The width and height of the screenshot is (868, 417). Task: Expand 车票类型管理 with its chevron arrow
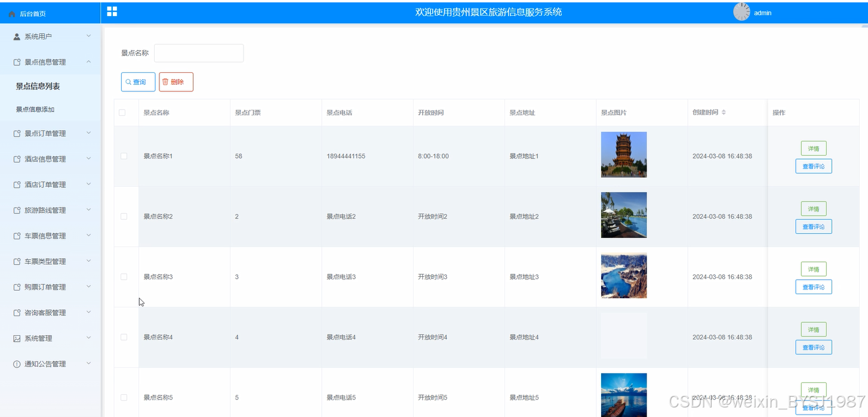tap(88, 261)
